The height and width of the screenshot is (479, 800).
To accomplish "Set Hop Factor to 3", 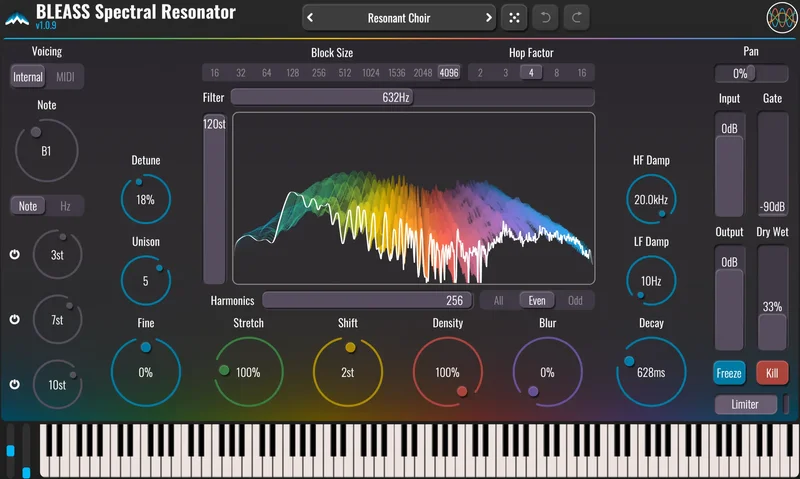I will point(506,73).
